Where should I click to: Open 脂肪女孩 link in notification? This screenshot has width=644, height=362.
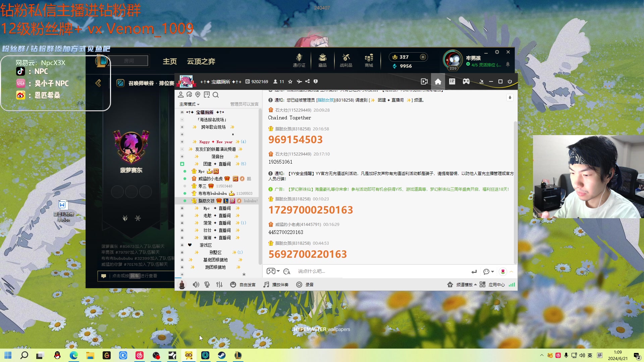pos(325,100)
